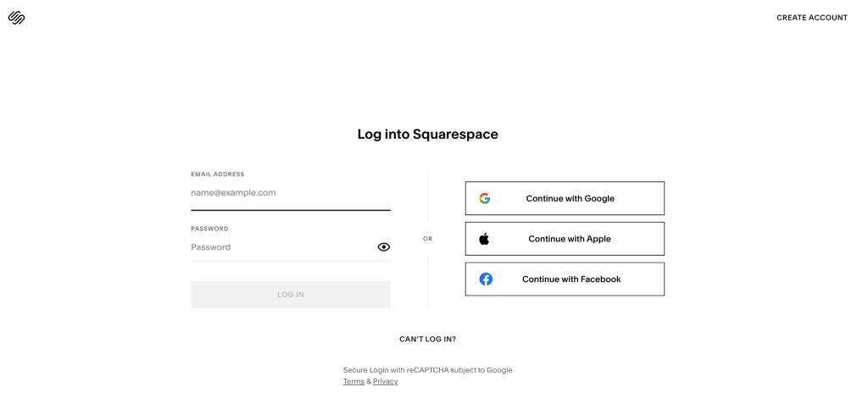Continue with Apple sign-in button

(565, 239)
